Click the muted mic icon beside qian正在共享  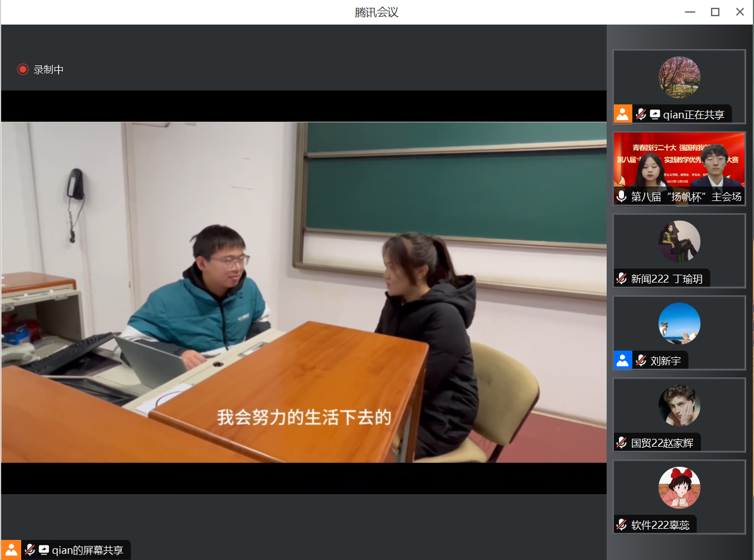coord(641,114)
